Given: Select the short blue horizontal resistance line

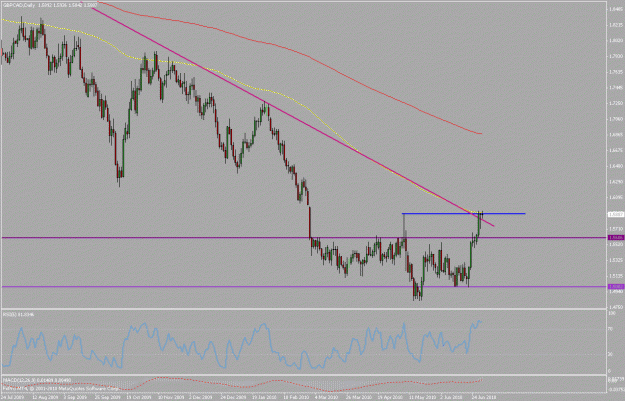Looking at the screenshot, I should click(x=463, y=214).
